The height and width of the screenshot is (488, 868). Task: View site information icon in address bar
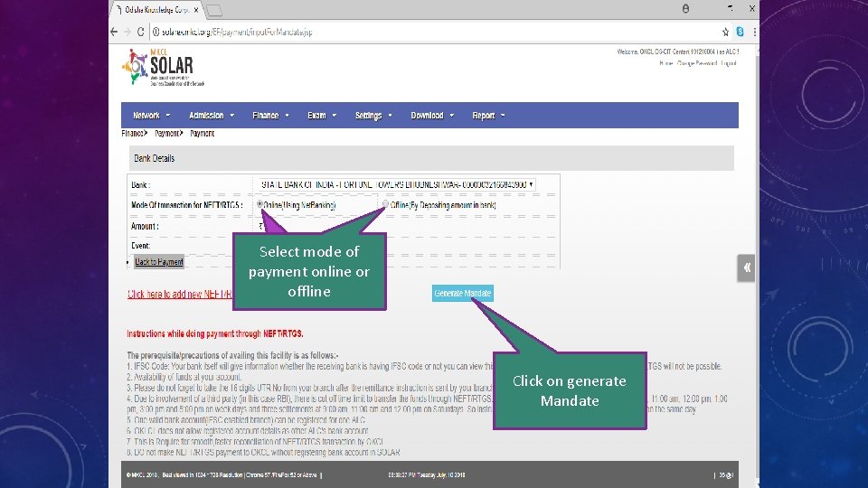click(x=156, y=33)
